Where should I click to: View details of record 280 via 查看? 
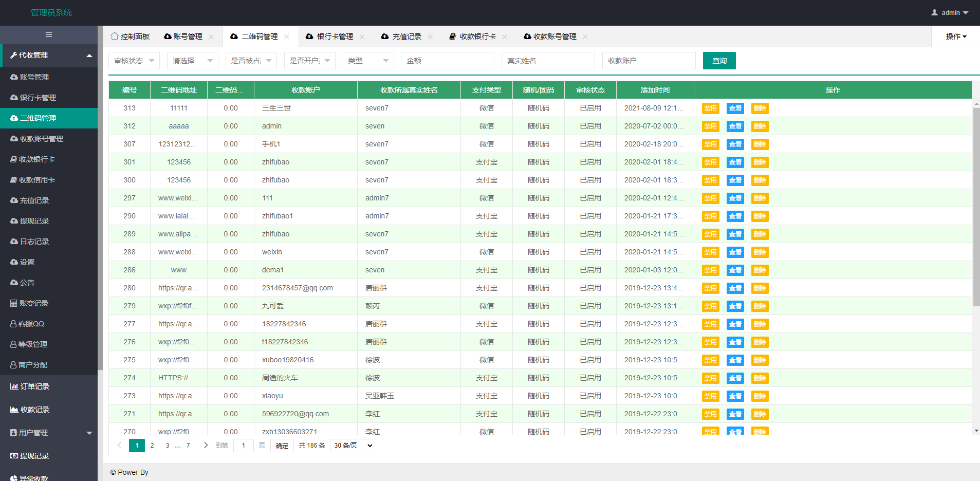pos(735,288)
